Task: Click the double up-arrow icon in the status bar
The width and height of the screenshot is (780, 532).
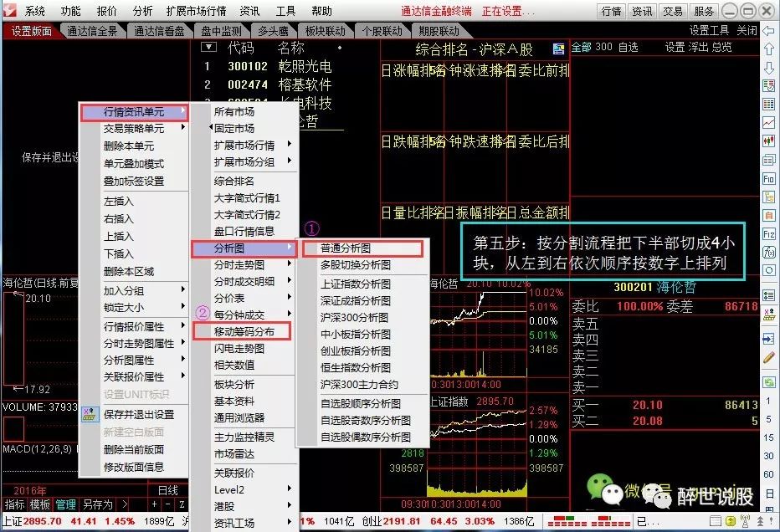Action: (x=760, y=521)
